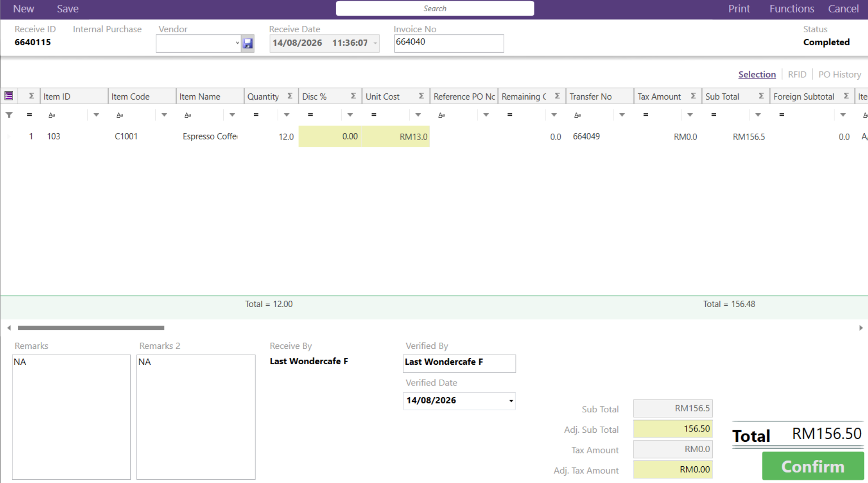Screen dimensions: 868x483
Task: Open the Vendor dropdown
Action: point(237,43)
